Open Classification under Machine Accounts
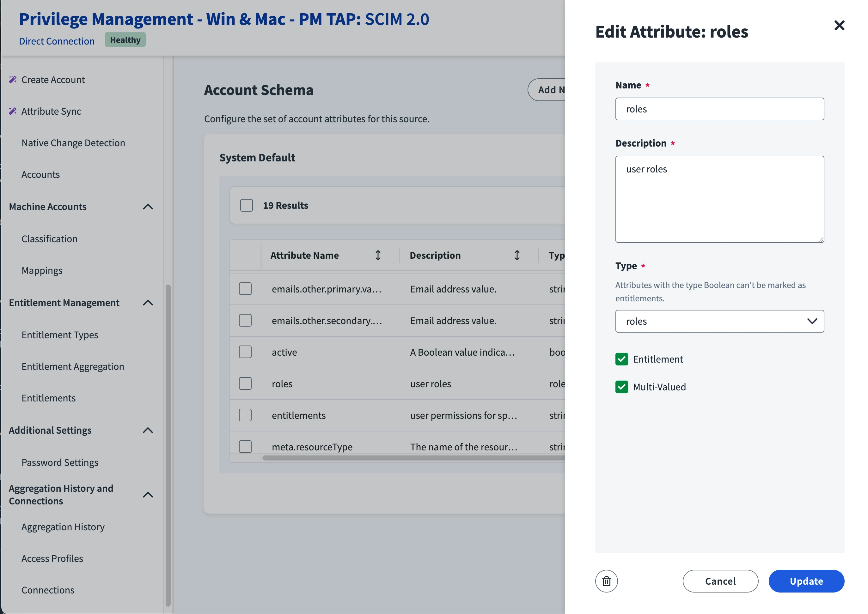The image size is (868, 614). pos(49,238)
